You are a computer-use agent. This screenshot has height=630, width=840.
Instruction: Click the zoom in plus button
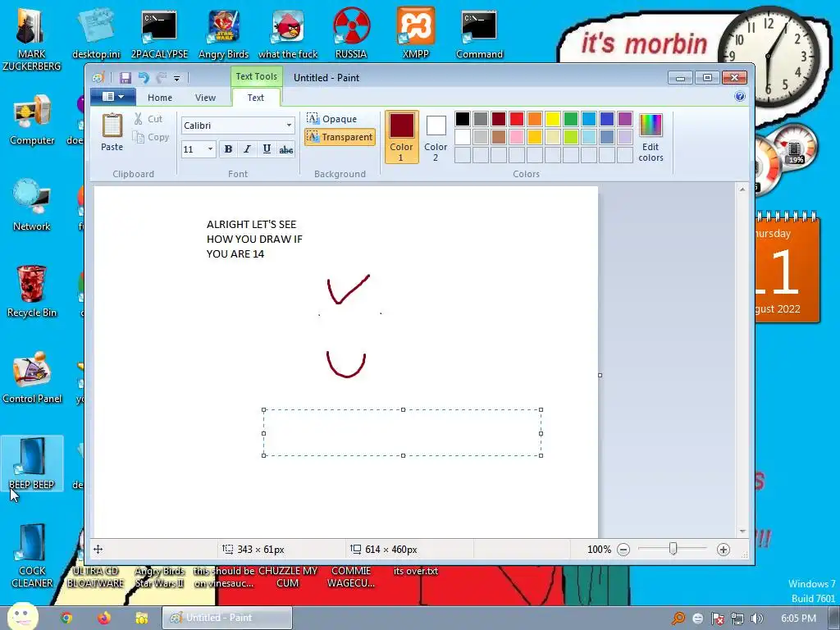(x=724, y=550)
